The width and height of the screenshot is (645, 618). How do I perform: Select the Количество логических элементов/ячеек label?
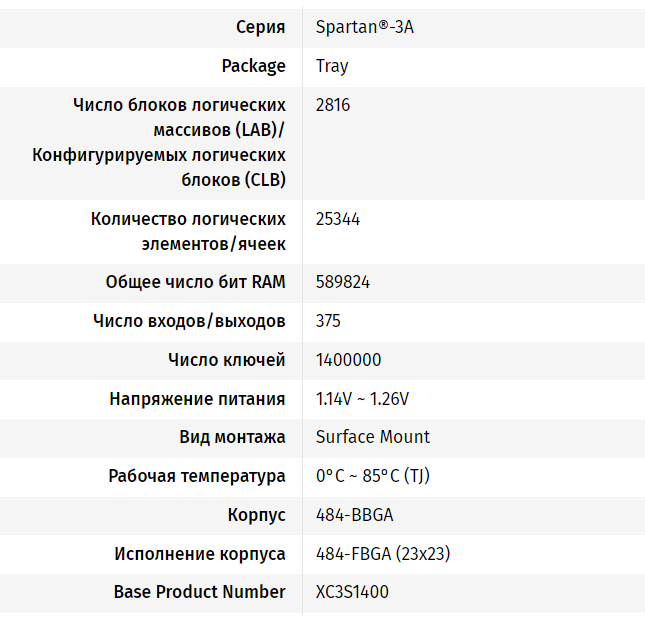pos(188,231)
